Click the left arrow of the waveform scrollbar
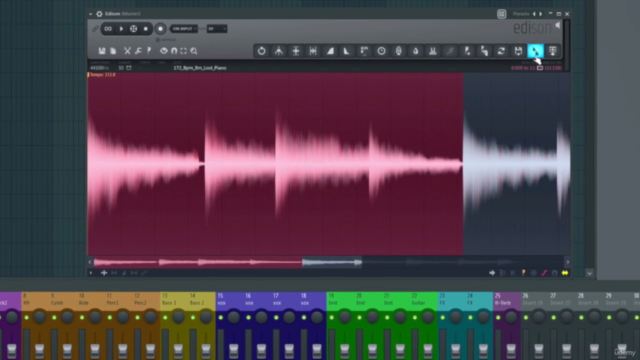The height and width of the screenshot is (360, 640). 90,262
